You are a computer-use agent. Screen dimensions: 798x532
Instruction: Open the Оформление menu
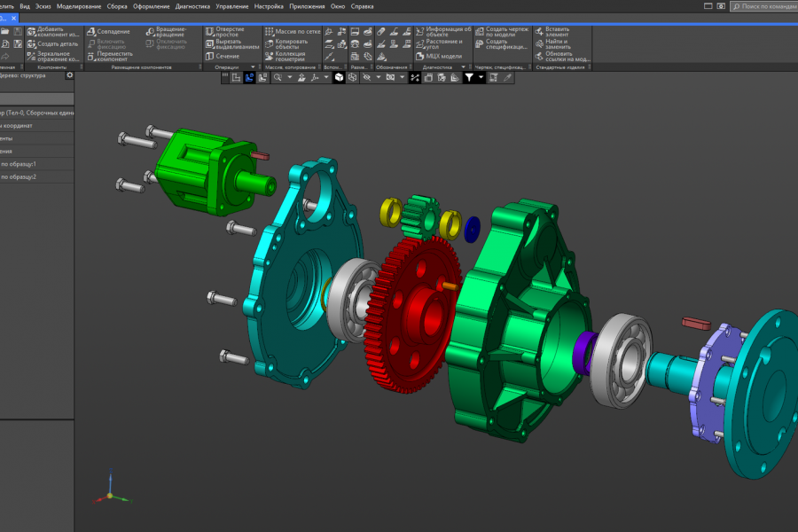pos(151,6)
